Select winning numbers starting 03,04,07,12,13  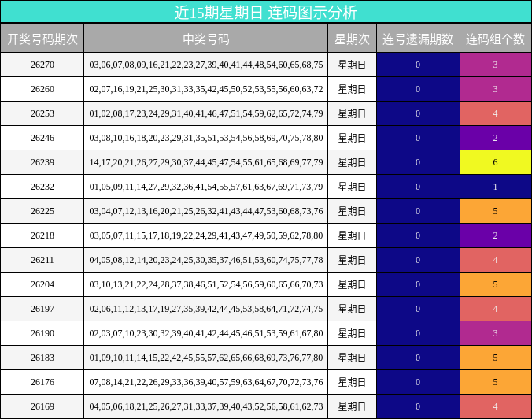click(x=206, y=211)
